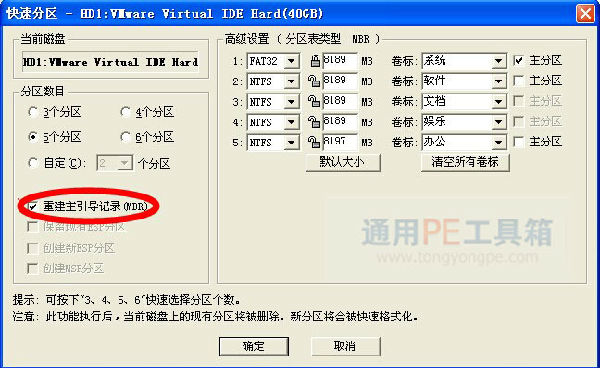Toggle the lock icon on partition 2 row
The image size is (600, 368).
click(x=314, y=81)
